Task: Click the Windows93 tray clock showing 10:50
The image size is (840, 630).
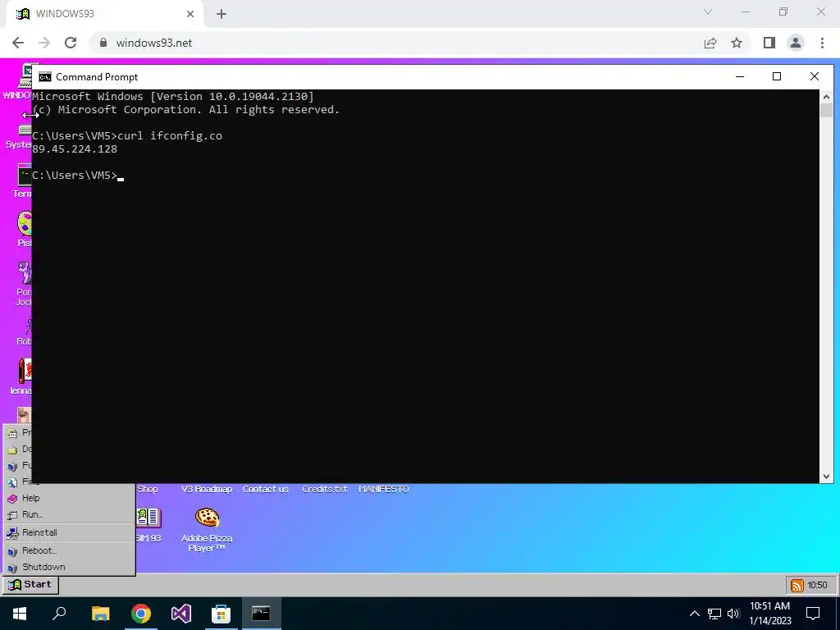Action: [x=817, y=585]
